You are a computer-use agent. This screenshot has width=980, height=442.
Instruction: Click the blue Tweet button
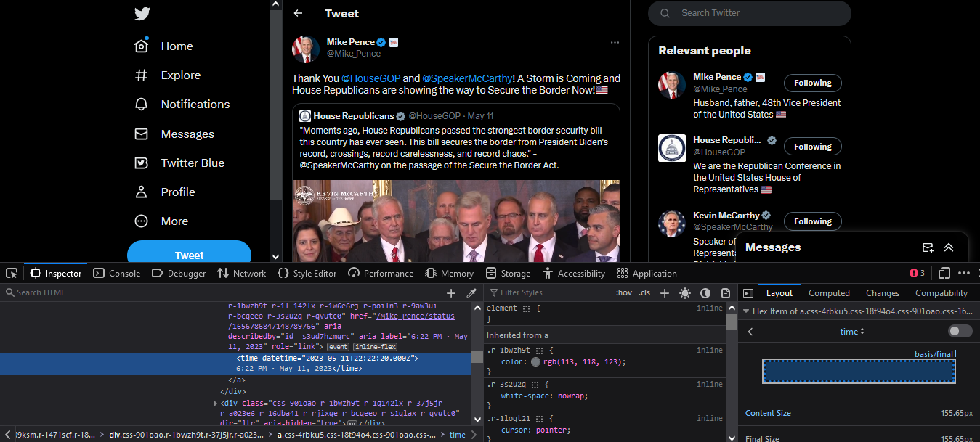(189, 255)
